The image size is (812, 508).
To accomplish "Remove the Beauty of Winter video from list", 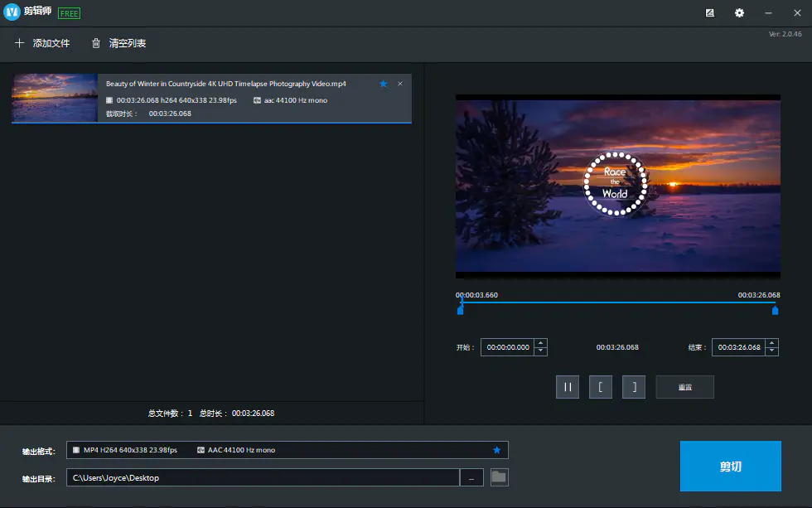I will (x=400, y=84).
